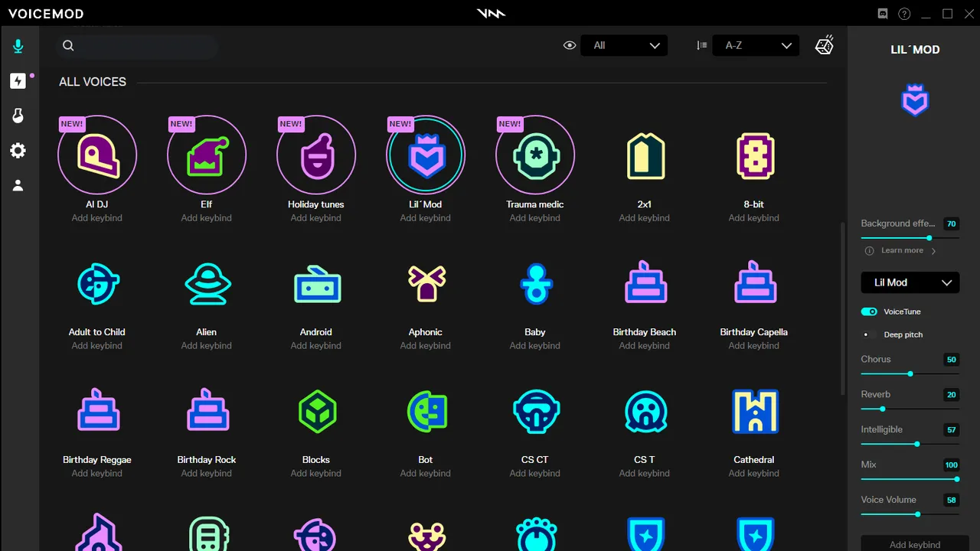Activate the 2x1 voice
Image resolution: width=980 pixels, height=551 pixels.
645,156
